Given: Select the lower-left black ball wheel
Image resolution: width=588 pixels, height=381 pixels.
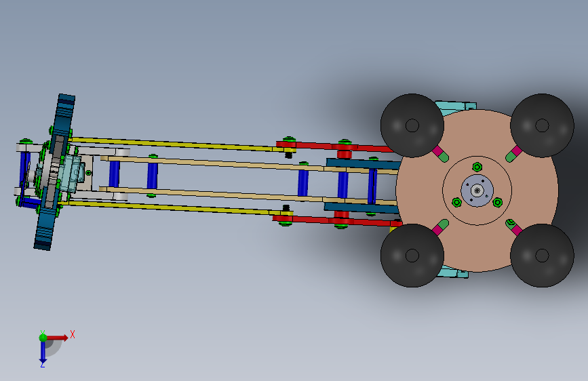Looking at the screenshot, I should [x=412, y=256].
